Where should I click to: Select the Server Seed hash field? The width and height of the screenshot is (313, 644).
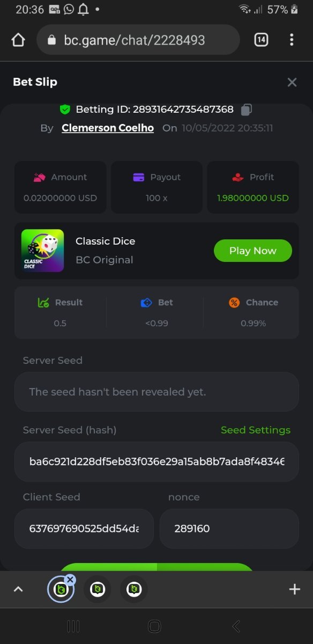point(156,462)
